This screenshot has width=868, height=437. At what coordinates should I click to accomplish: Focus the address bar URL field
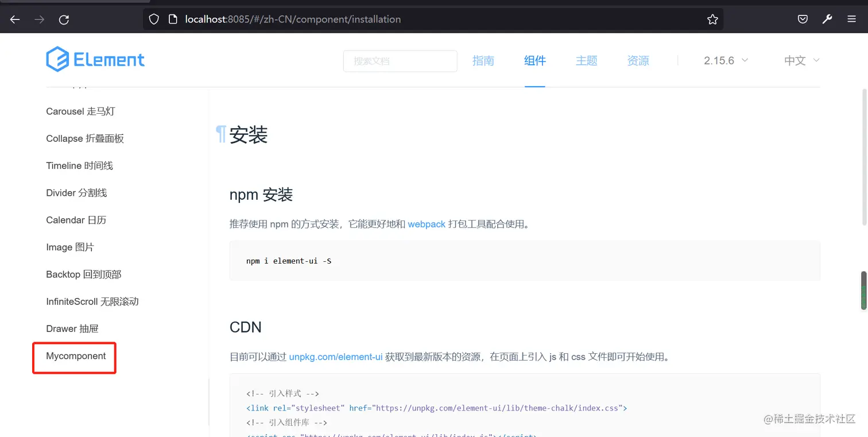pos(433,20)
